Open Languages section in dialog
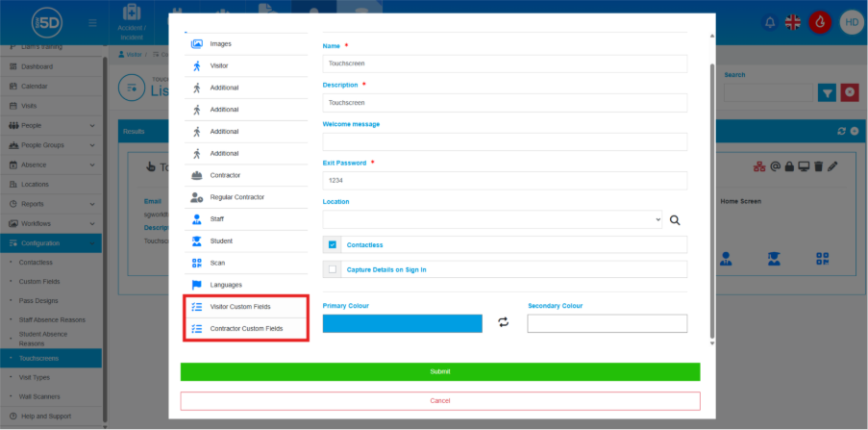The height and width of the screenshot is (430, 868). 246,285
